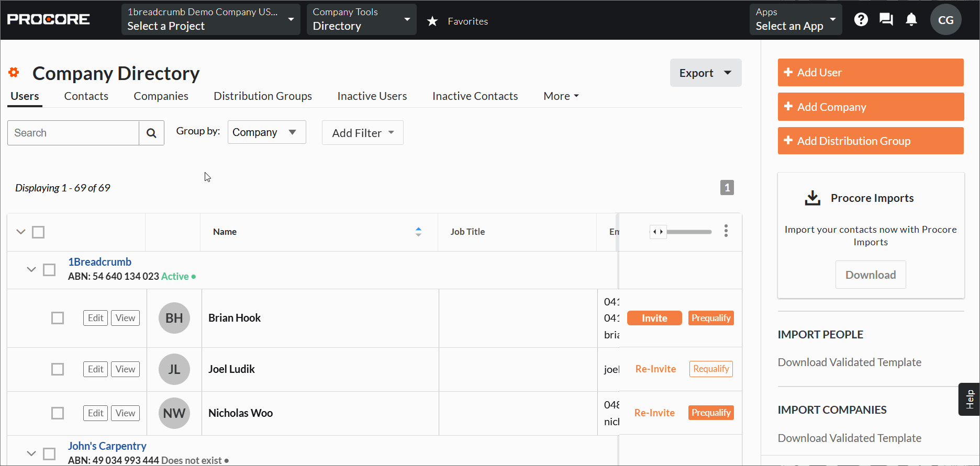Switch to the Companies tab
980x466 pixels.
[x=161, y=96]
